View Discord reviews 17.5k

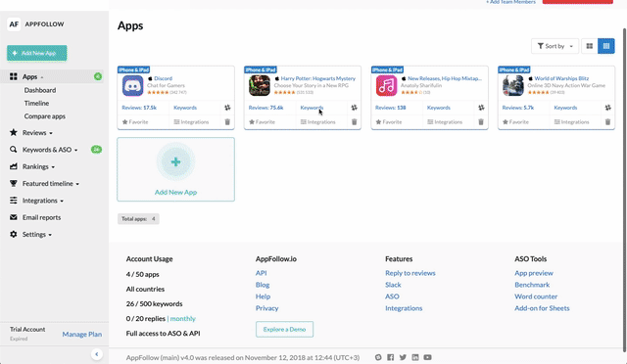point(139,108)
